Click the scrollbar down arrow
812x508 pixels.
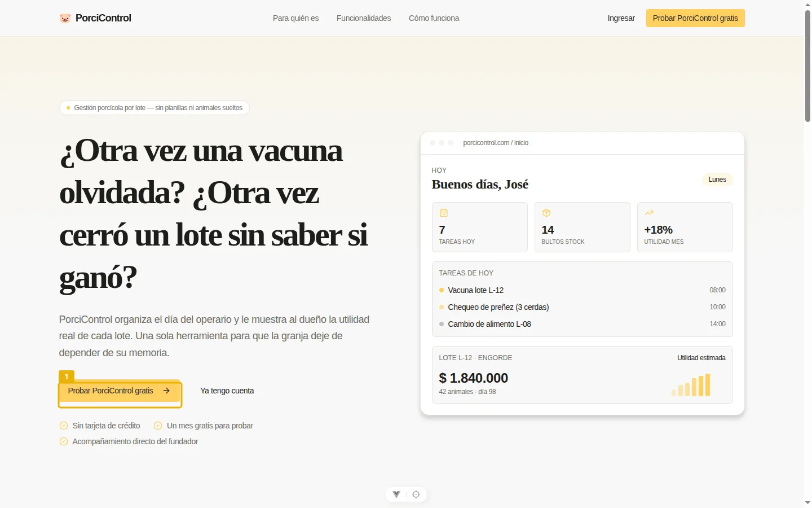(807, 502)
